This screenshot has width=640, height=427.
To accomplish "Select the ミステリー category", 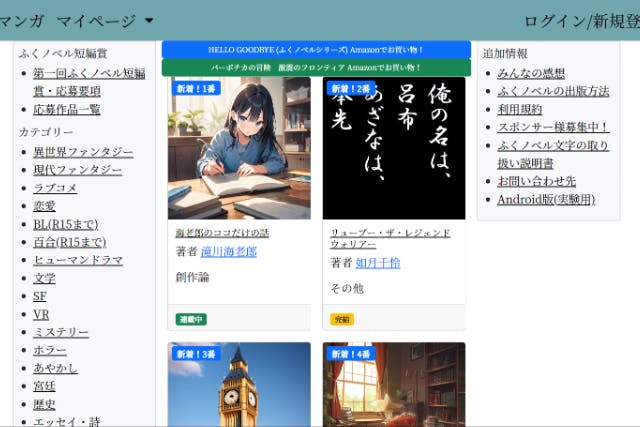I will [x=61, y=332].
